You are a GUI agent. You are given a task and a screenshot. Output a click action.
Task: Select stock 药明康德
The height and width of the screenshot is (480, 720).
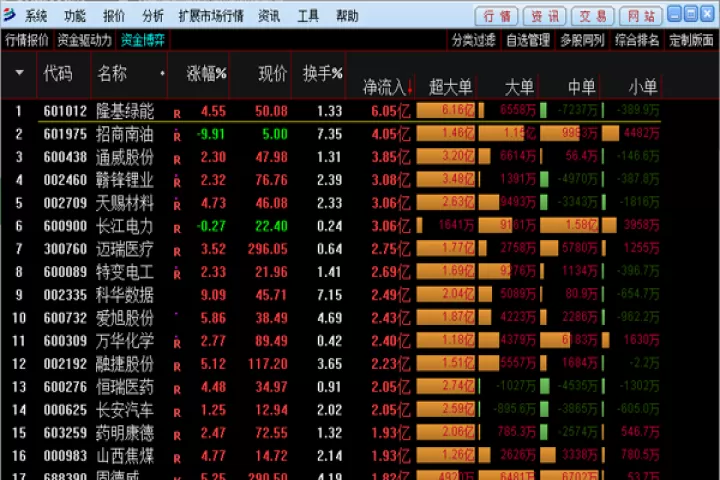(125, 433)
